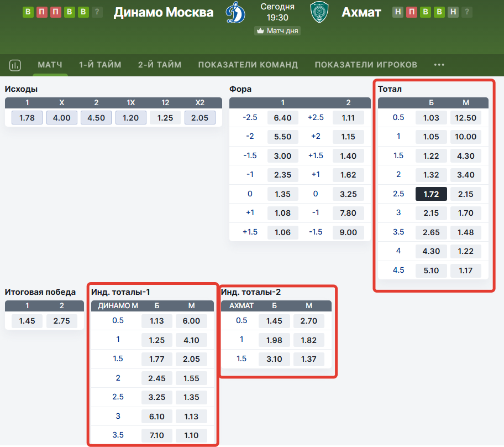Click the crown icon in Матч дня badge

(x=260, y=31)
